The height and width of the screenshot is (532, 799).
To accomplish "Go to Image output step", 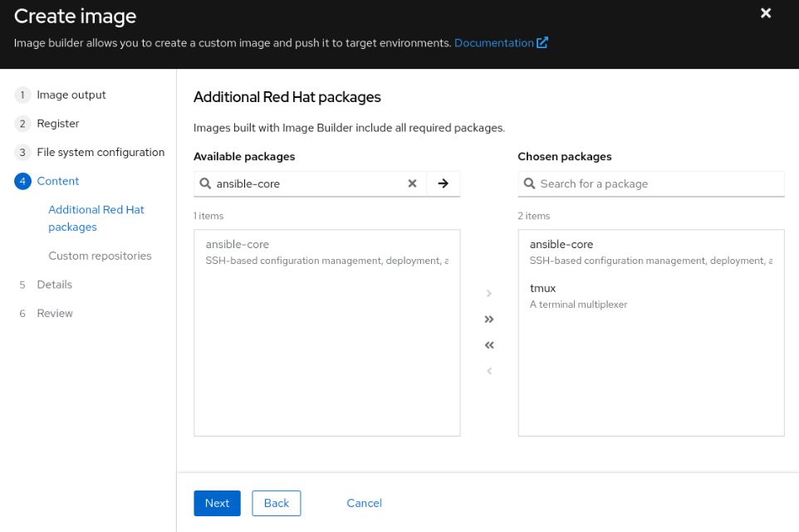I will (x=71, y=95).
